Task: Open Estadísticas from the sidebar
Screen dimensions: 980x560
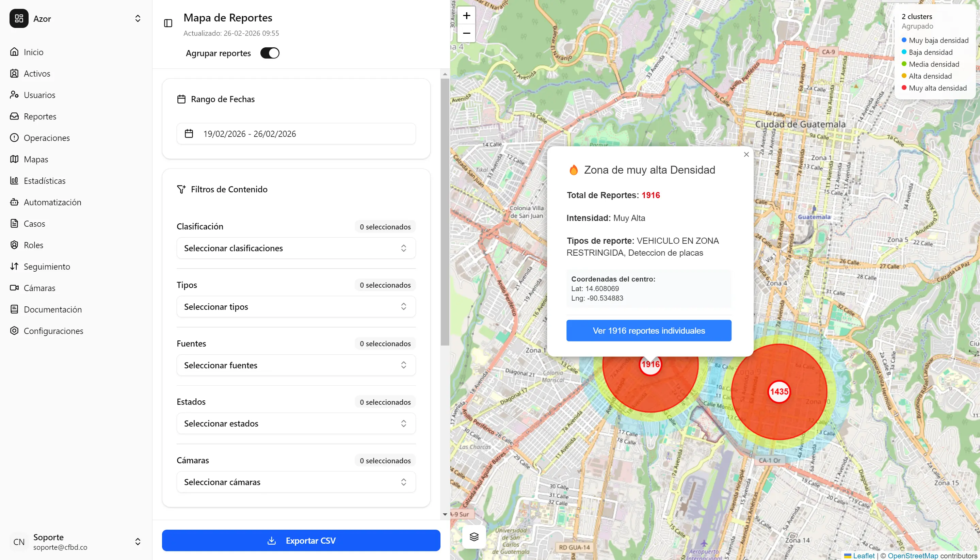Action: (44, 180)
